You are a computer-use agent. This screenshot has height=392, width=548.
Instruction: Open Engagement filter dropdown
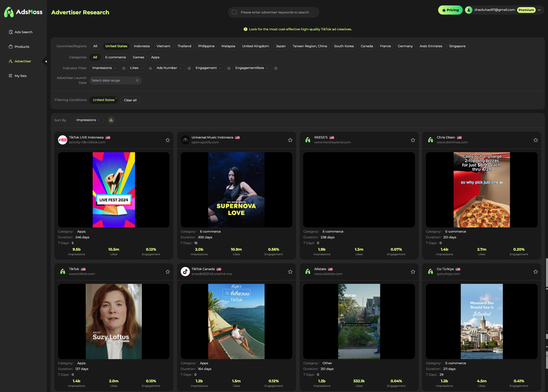tap(209, 68)
